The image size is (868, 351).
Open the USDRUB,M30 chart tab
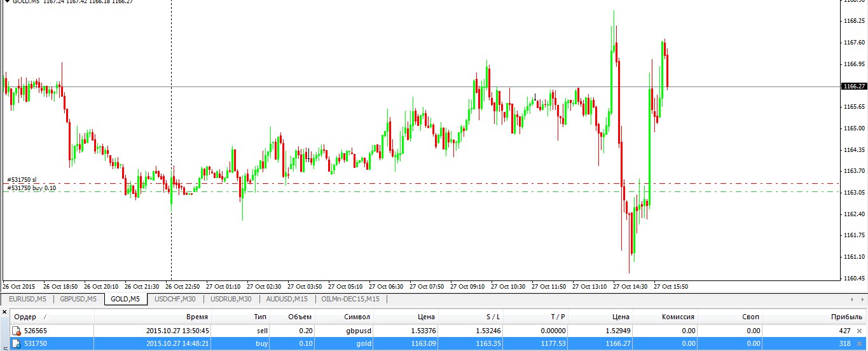(x=231, y=299)
